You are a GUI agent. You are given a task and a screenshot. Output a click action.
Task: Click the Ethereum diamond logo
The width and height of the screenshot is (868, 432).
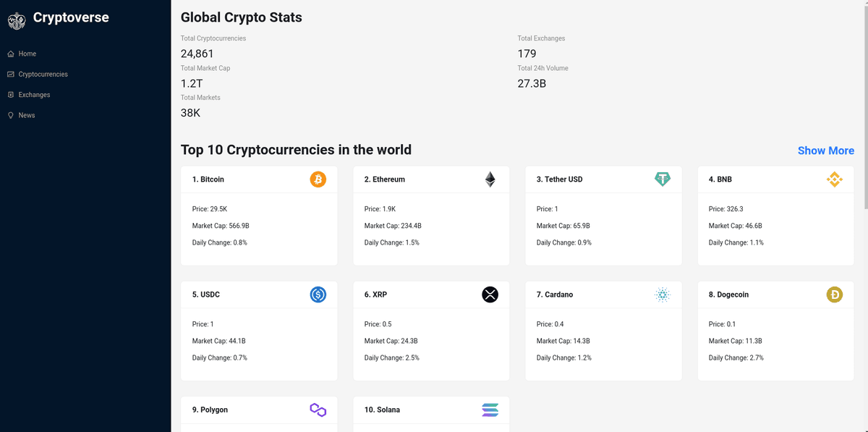pyautogui.click(x=490, y=179)
